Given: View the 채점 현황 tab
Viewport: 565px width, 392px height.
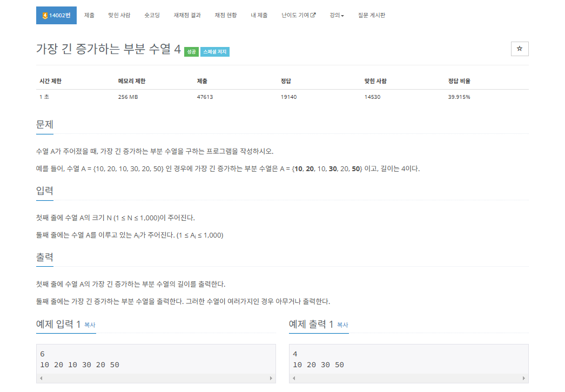Looking at the screenshot, I should [226, 16].
